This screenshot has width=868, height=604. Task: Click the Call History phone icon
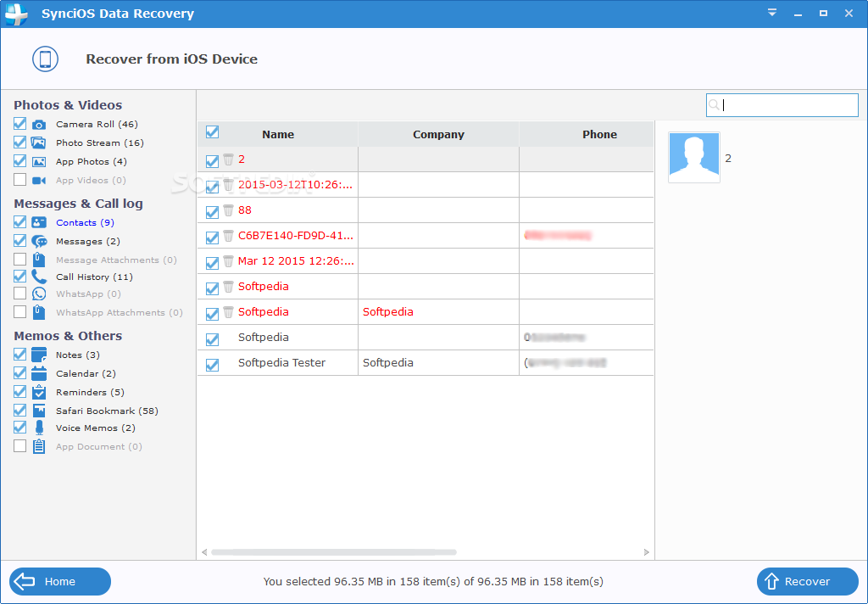click(x=39, y=276)
